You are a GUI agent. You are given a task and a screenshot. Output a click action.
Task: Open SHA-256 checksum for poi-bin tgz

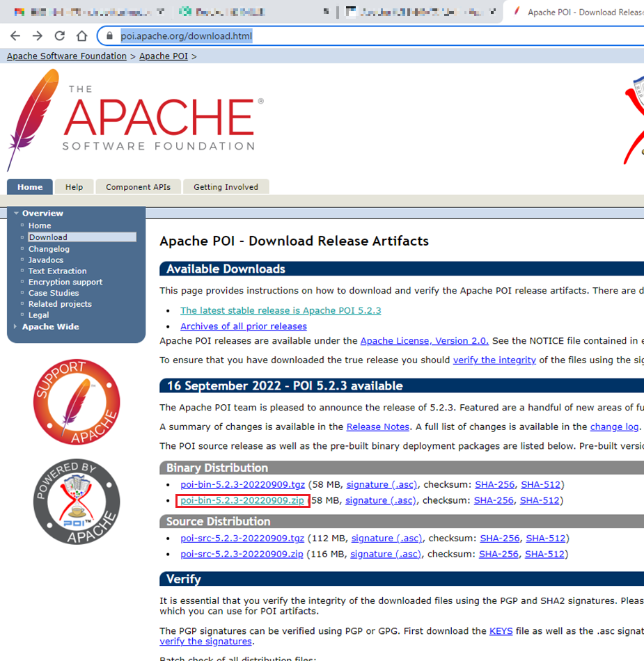495,485
